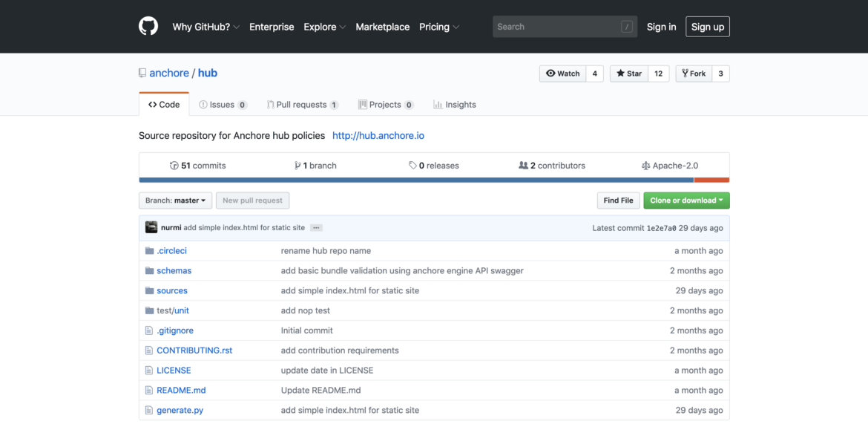This screenshot has height=424, width=868.
Task: Click the slash shortcut icon in search
Action: (x=627, y=27)
